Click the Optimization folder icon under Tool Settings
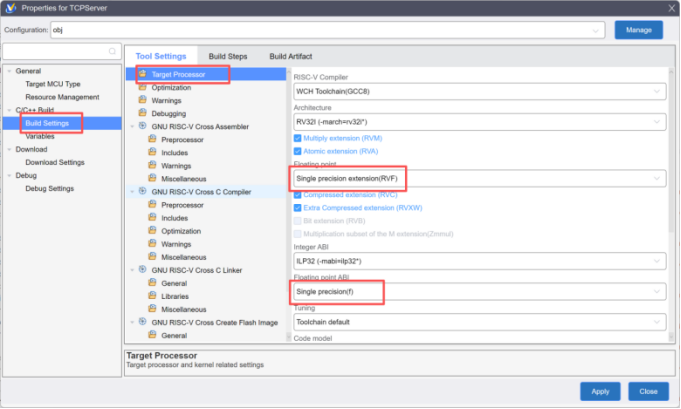This screenshot has width=681, height=409. click(142, 87)
